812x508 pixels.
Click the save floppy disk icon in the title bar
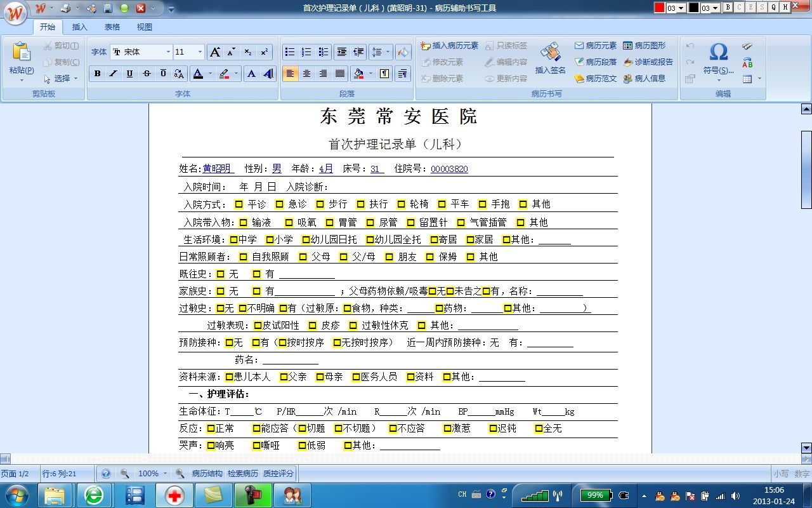pos(108,8)
